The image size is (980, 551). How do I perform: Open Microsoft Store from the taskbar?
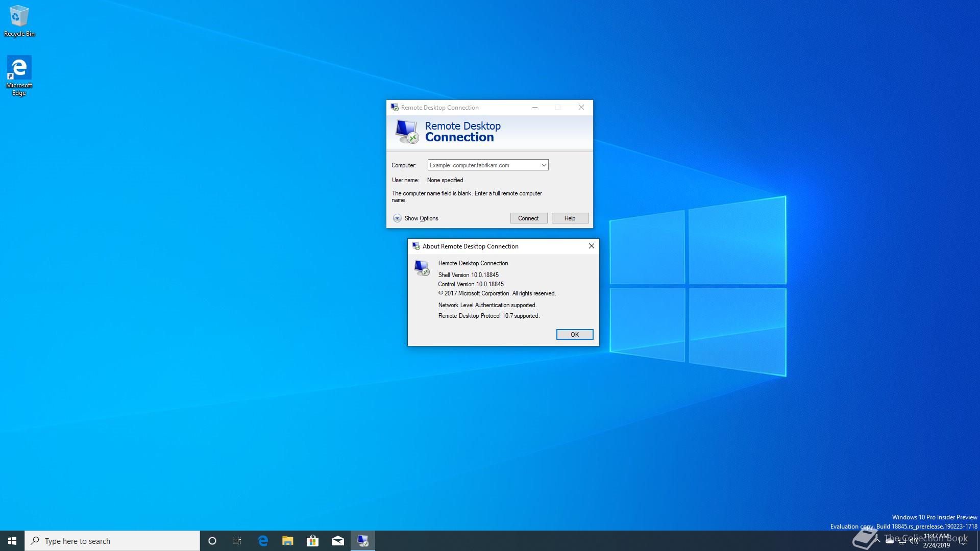[x=312, y=541]
